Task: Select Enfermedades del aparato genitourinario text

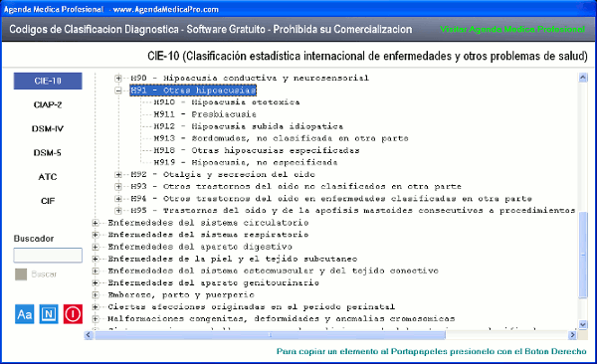Action: (x=214, y=282)
